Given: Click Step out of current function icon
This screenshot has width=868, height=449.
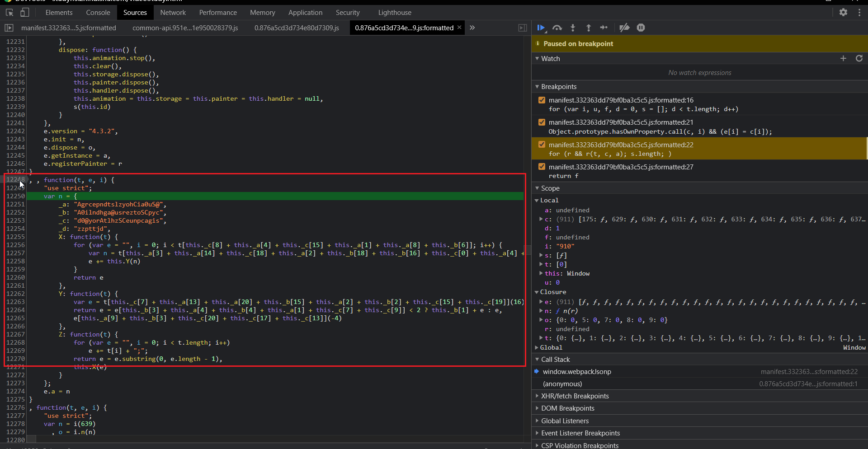Looking at the screenshot, I should 588,28.
